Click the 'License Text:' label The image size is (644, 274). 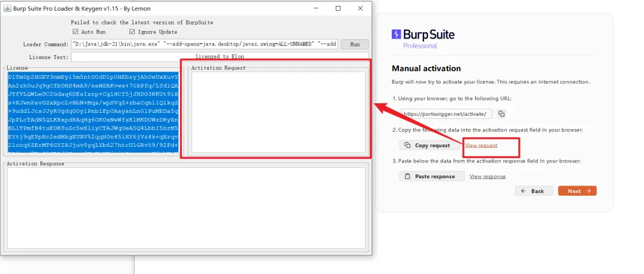(x=48, y=57)
